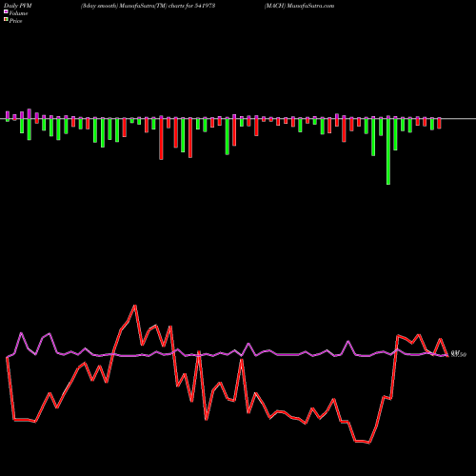Screen dimensions: 476x476
Task: Select the Price legend label
Action: 15,21
